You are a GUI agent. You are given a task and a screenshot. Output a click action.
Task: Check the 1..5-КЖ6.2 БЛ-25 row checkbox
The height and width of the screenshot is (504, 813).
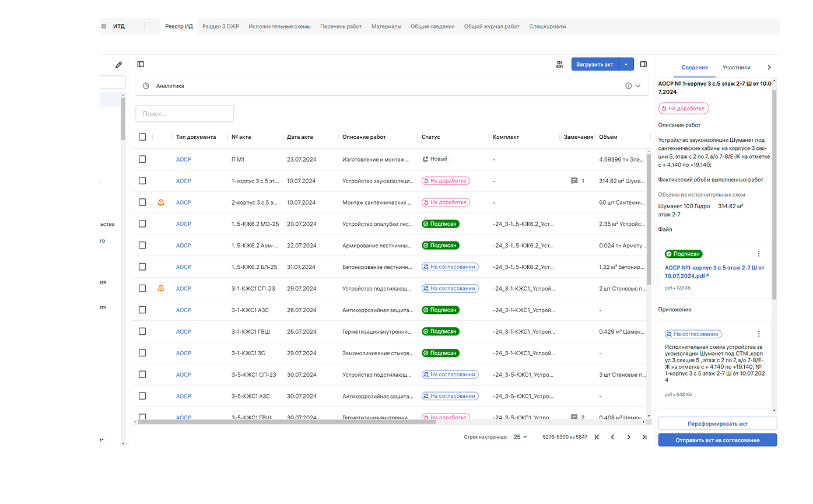pyautogui.click(x=142, y=267)
